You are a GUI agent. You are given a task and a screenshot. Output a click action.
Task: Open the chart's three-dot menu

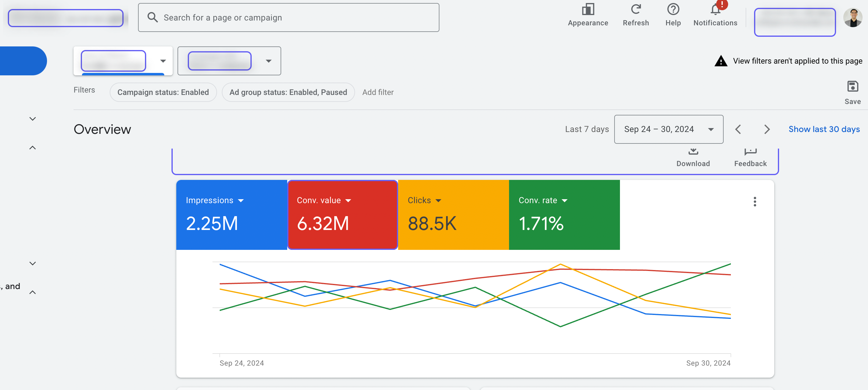click(754, 202)
